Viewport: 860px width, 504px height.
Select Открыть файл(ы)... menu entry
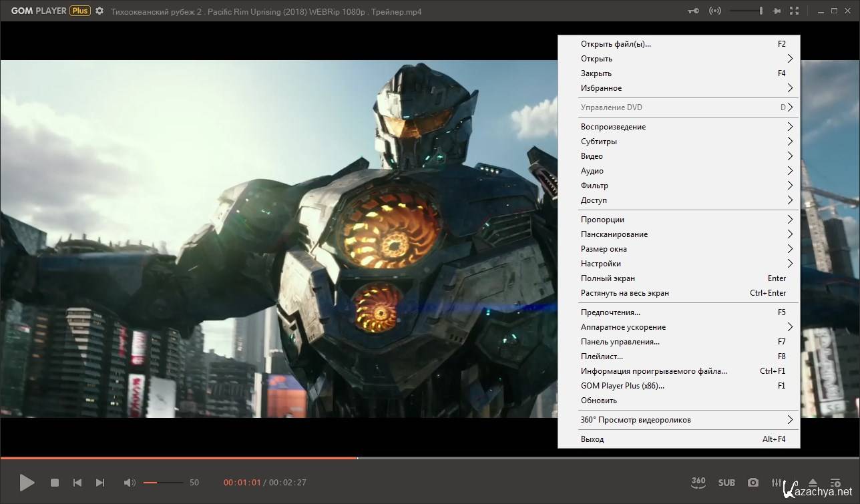point(616,44)
